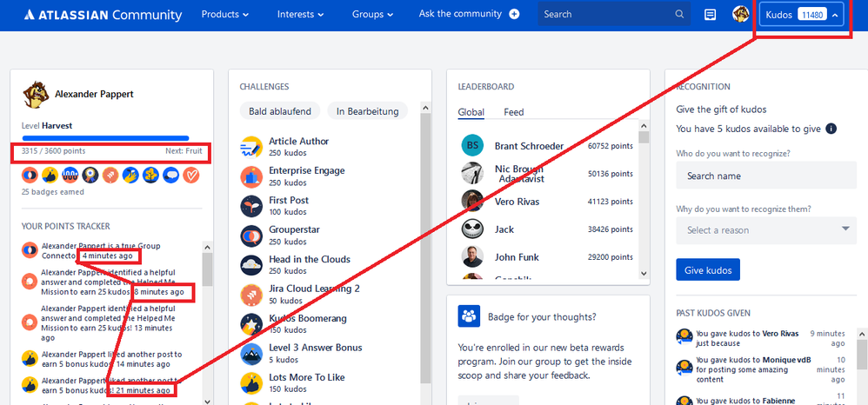Click the challenges list scrollbar
868x405 pixels.
point(425,249)
